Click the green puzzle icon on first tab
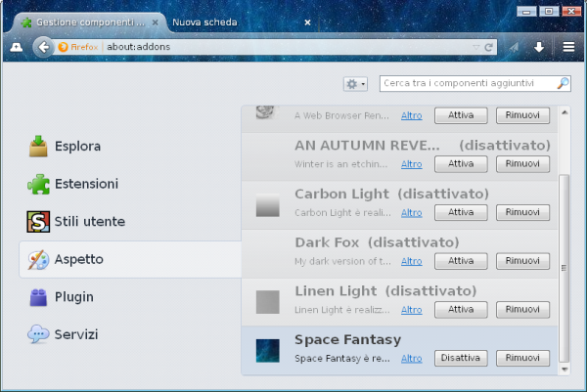 [26, 22]
